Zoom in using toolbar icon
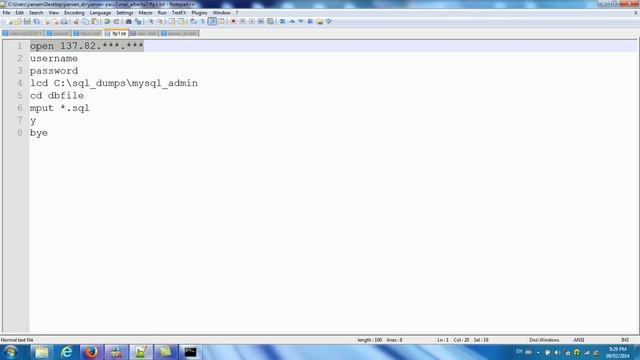This screenshot has width=640, height=360. 151,21
